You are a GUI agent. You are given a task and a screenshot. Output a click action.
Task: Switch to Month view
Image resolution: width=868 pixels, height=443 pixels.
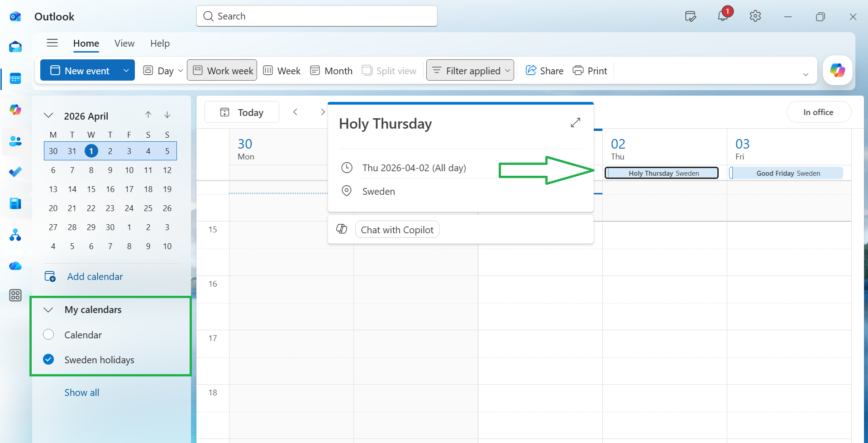pyautogui.click(x=331, y=71)
